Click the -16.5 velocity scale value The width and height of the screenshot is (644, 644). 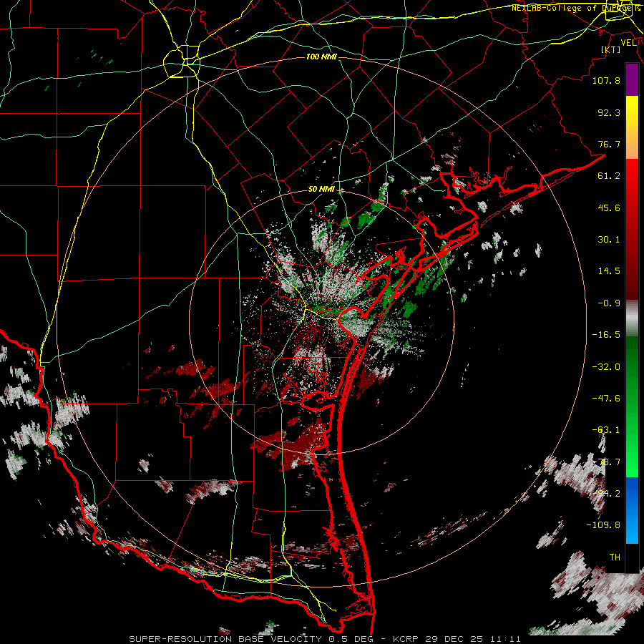606,335
